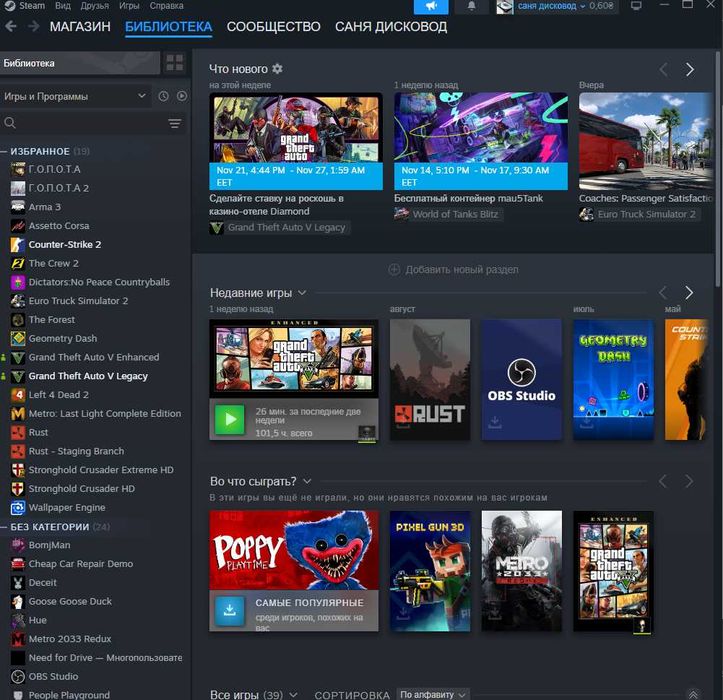Screen dimensions: 723x700
Task: Open Euro Truck Simulator 2 news tag
Action: (x=640, y=214)
